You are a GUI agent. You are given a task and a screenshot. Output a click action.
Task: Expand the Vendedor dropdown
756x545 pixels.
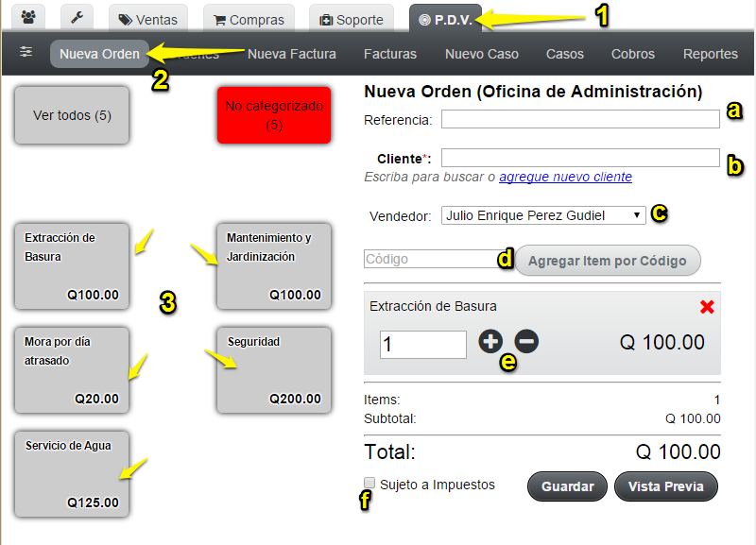pos(543,215)
